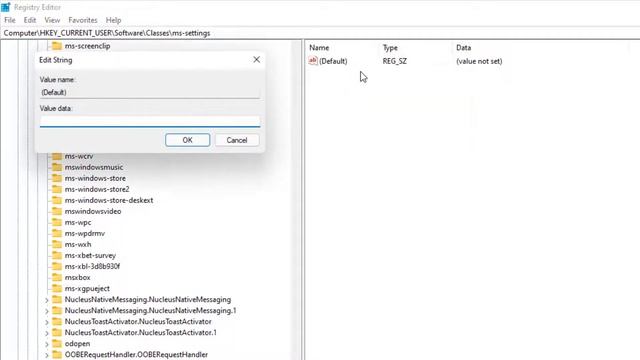Select the mswindowsmusic folder icon

coord(57,167)
